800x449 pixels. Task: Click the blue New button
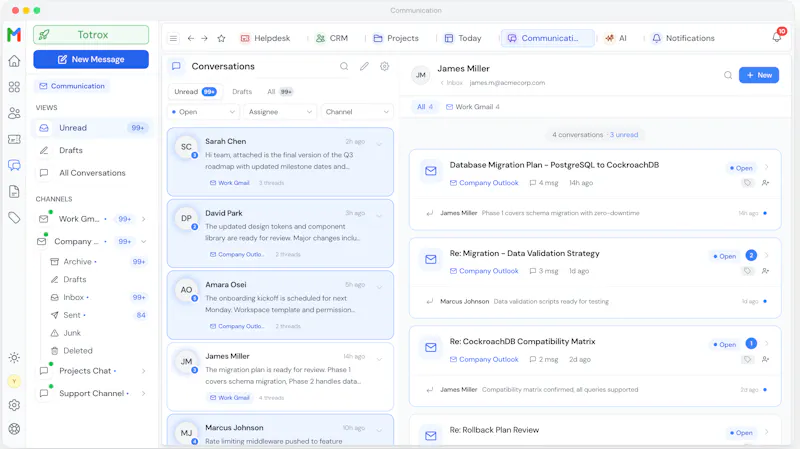(759, 75)
